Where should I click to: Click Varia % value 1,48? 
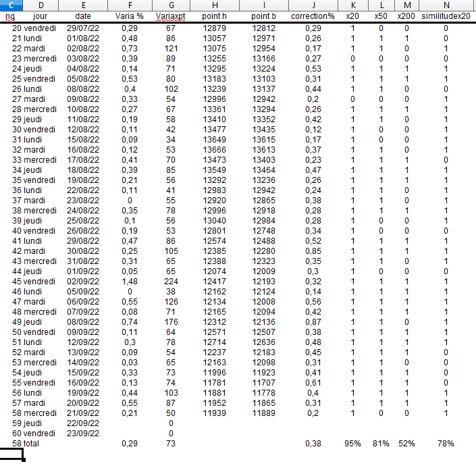click(130, 282)
